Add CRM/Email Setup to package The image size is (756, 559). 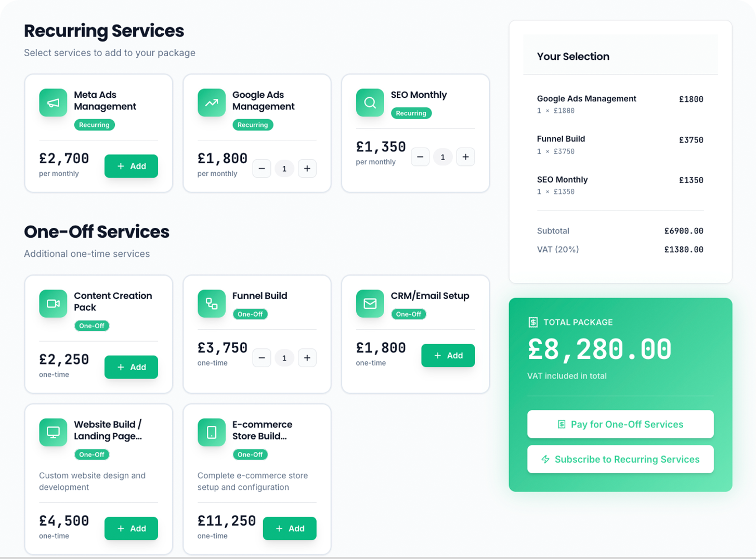tap(448, 355)
